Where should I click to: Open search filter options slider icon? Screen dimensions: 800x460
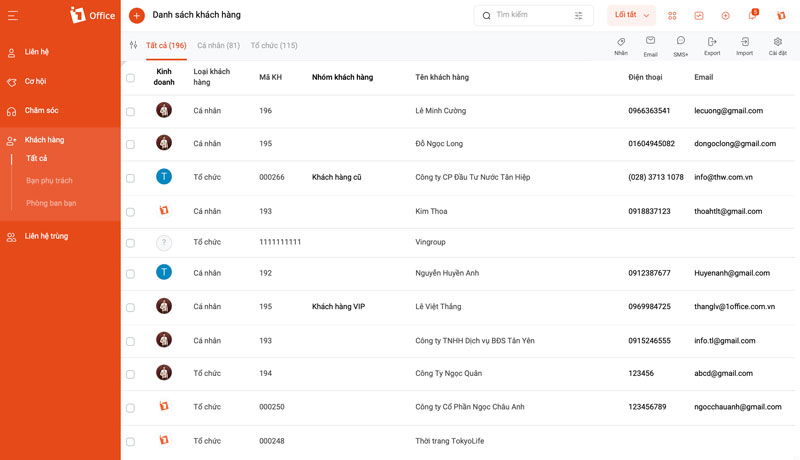[579, 16]
